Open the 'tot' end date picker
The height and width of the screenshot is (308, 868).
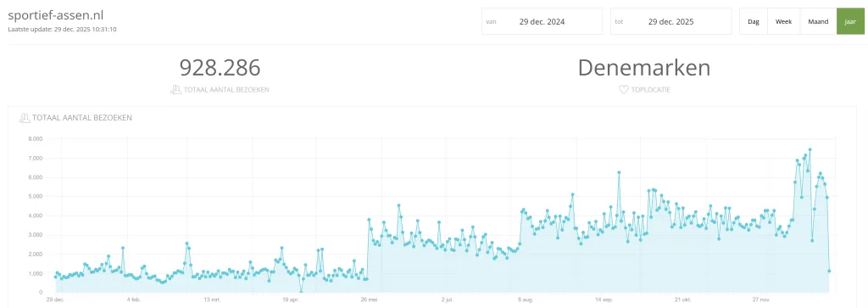(671, 21)
